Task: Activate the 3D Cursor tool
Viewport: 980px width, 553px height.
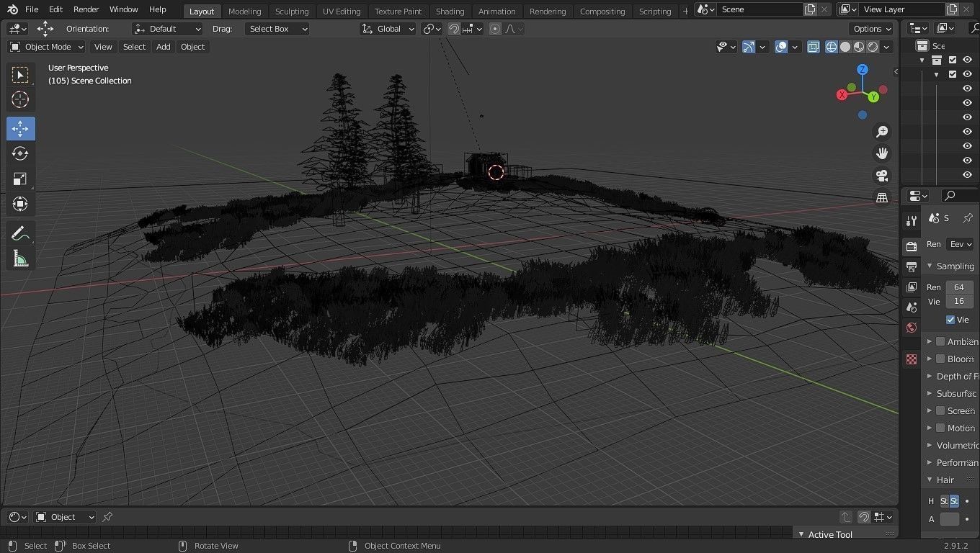Action: click(20, 99)
